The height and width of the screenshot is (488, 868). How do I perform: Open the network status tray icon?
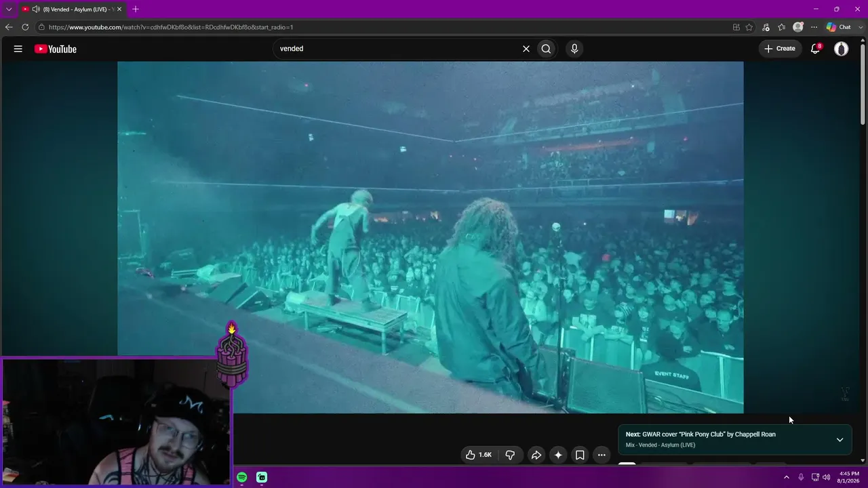coord(815,477)
